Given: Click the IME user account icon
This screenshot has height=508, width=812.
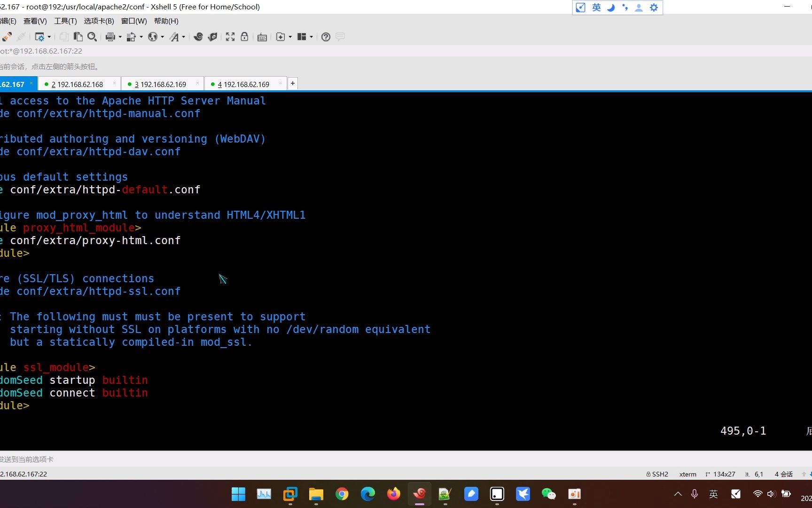Looking at the screenshot, I should tap(639, 8).
